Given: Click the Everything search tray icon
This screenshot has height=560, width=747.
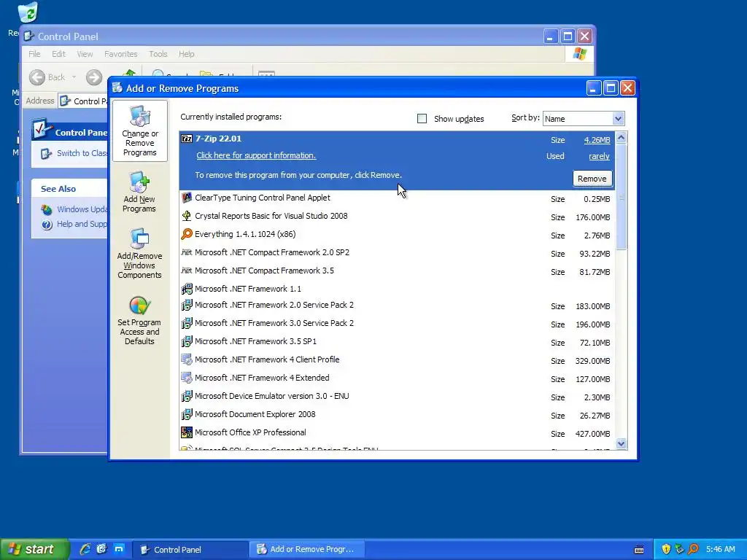Looking at the screenshot, I should coord(693,549).
